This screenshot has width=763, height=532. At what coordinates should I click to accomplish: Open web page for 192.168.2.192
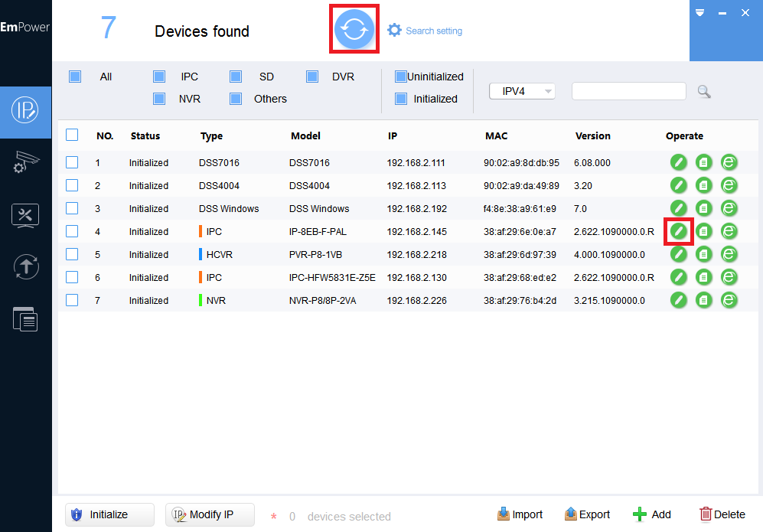(729, 208)
